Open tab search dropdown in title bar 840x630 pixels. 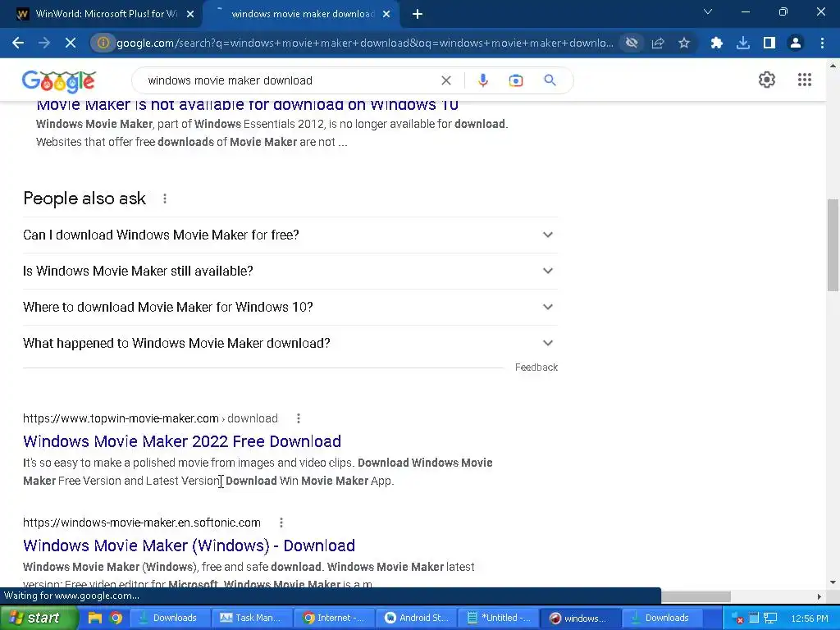tap(708, 11)
